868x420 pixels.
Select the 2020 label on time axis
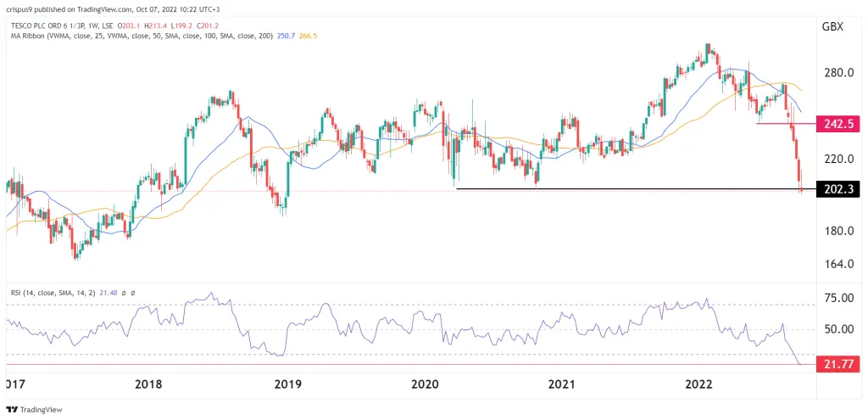pyautogui.click(x=425, y=384)
